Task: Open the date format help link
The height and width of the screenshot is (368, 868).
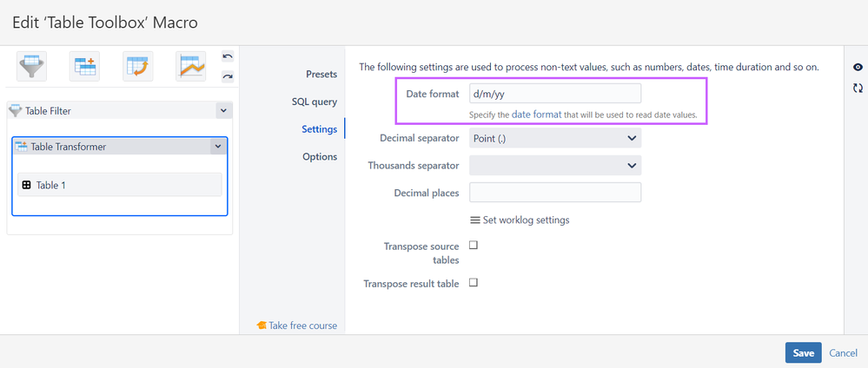Action: point(536,115)
